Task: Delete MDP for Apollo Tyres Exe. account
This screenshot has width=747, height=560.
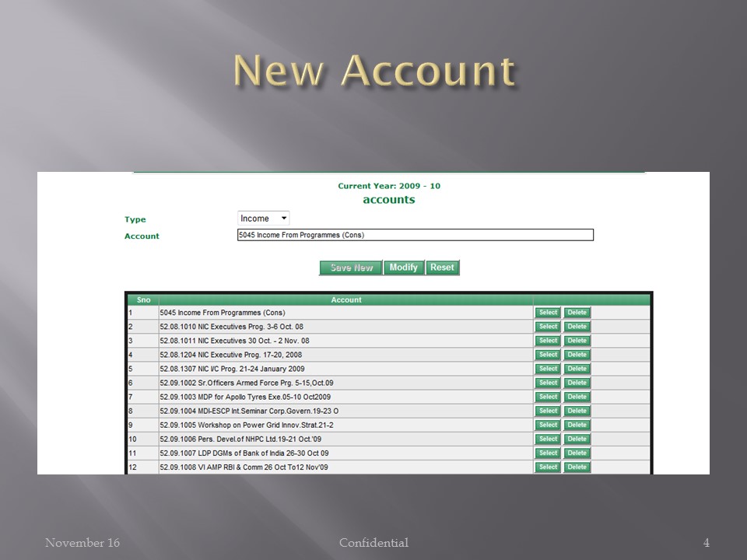Action: pos(577,396)
